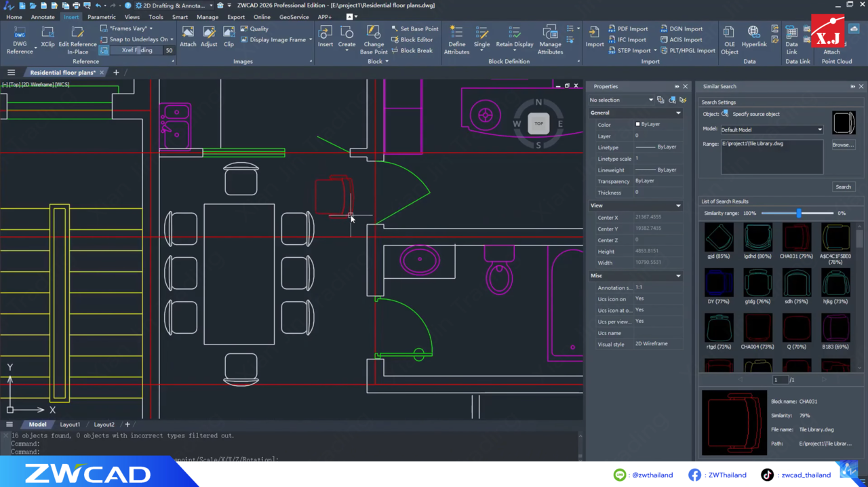Click the Print icon in quick access toolbar

click(76, 5)
